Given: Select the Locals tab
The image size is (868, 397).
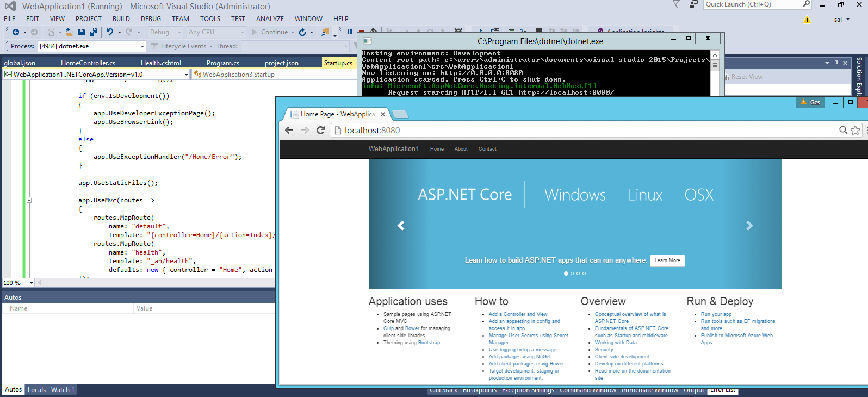Looking at the screenshot, I should click(37, 390).
